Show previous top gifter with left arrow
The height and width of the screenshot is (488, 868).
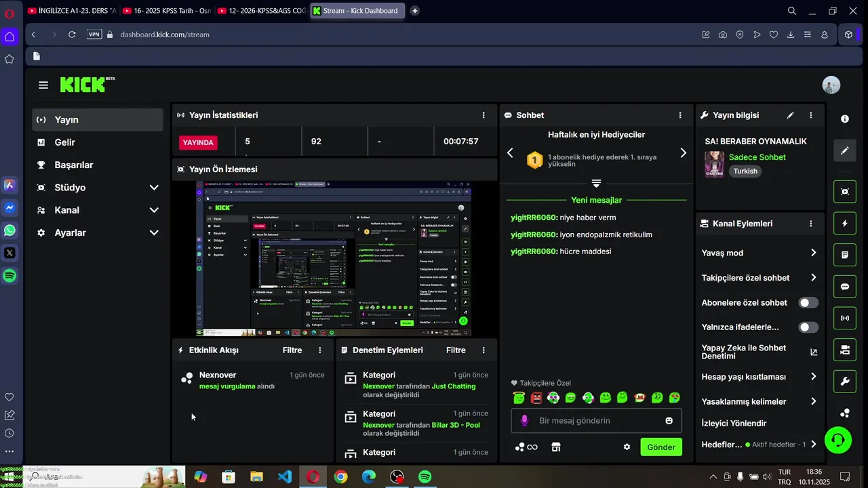511,153
